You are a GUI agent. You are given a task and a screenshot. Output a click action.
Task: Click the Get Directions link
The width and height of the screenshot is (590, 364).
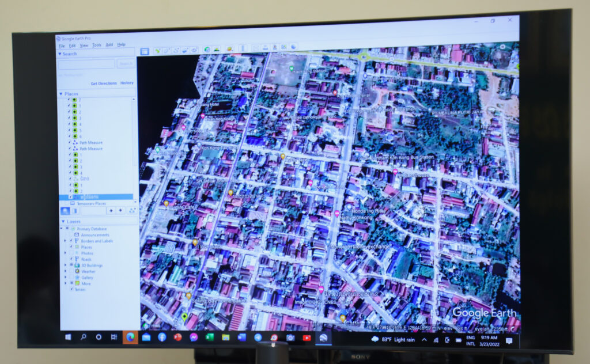[x=104, y=84]
